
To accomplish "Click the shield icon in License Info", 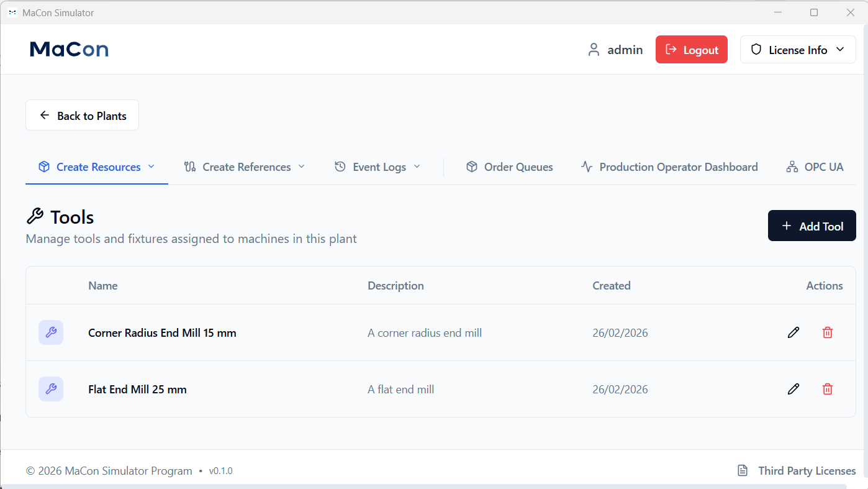I will 756,49.
